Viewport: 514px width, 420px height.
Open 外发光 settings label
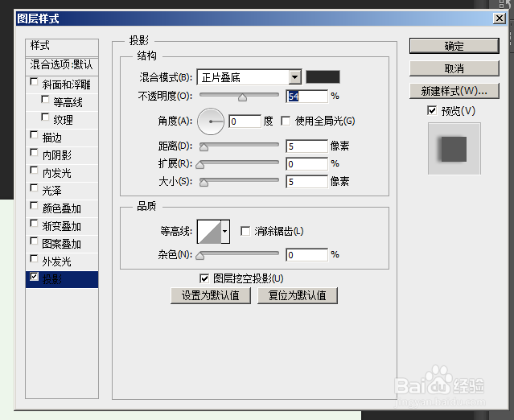coord(57,261)
